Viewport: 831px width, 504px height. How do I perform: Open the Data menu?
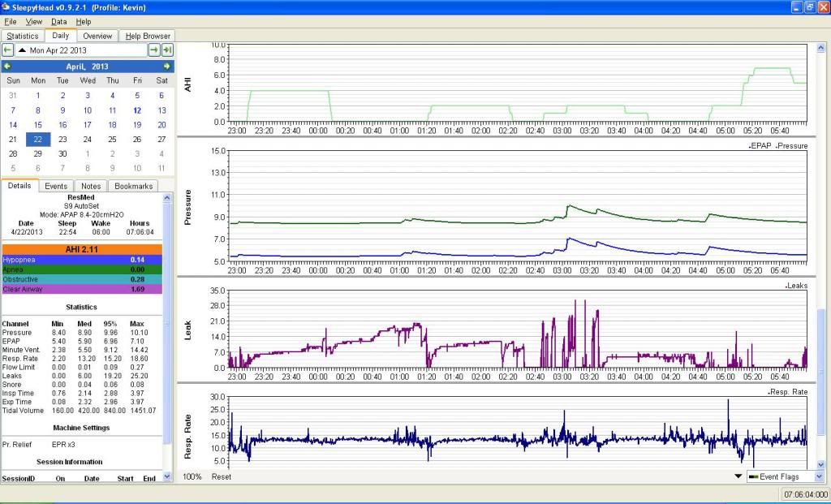59,21
